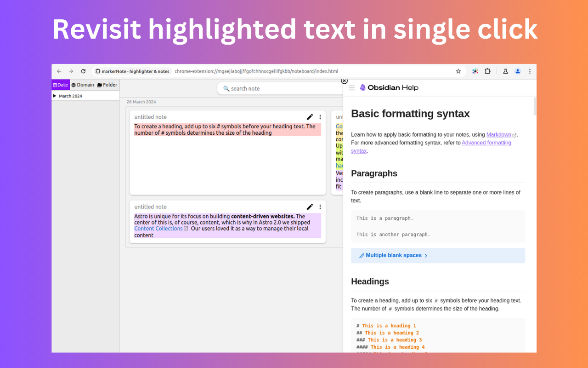Expand the Multiple blank spaces callout

point(438,256)
